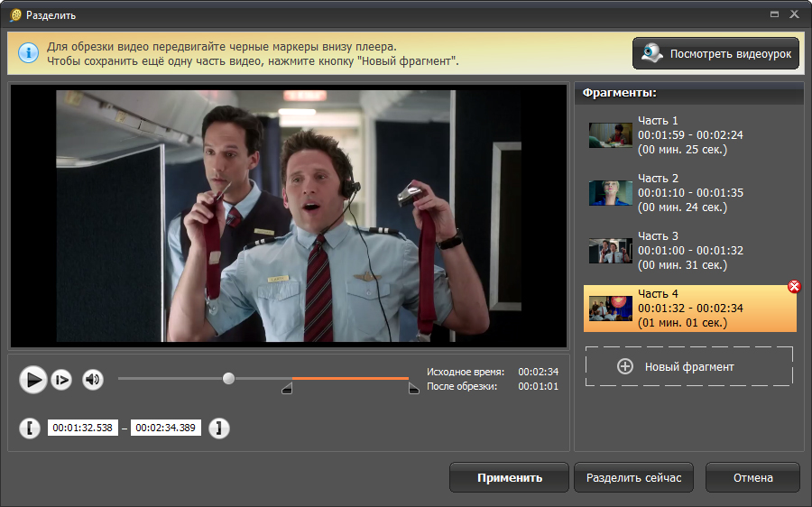This screenshot has height=507, width=812.
Task: Edit end time field 00:02:34.389
Action: (166, 428)
